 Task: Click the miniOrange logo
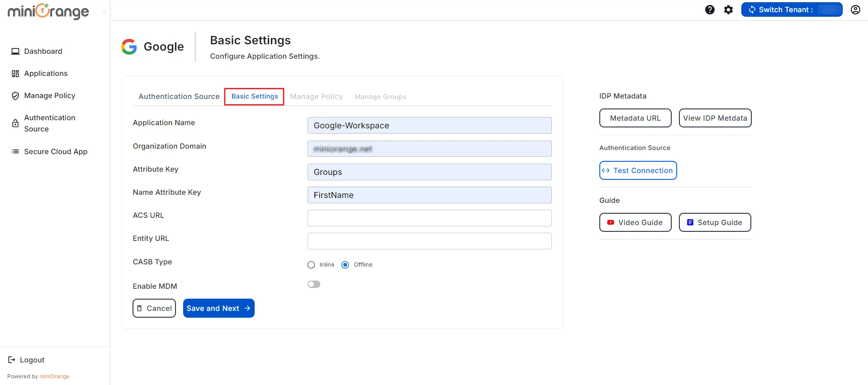tap(48, 11)
